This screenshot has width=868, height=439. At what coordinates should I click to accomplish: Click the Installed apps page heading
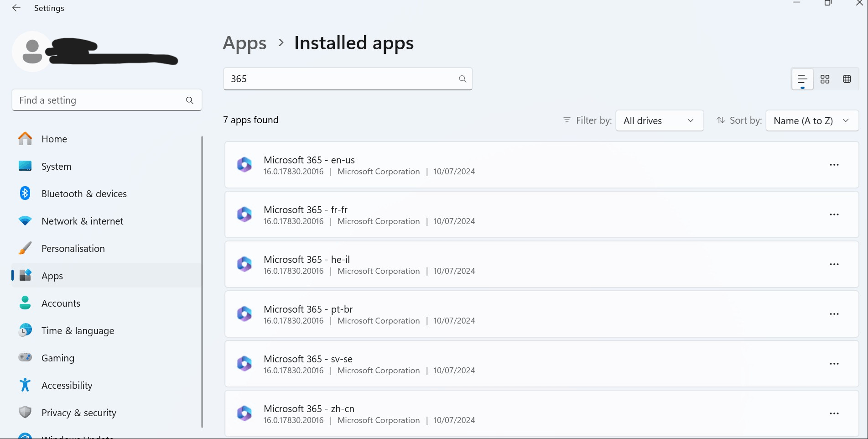point(354,43)
